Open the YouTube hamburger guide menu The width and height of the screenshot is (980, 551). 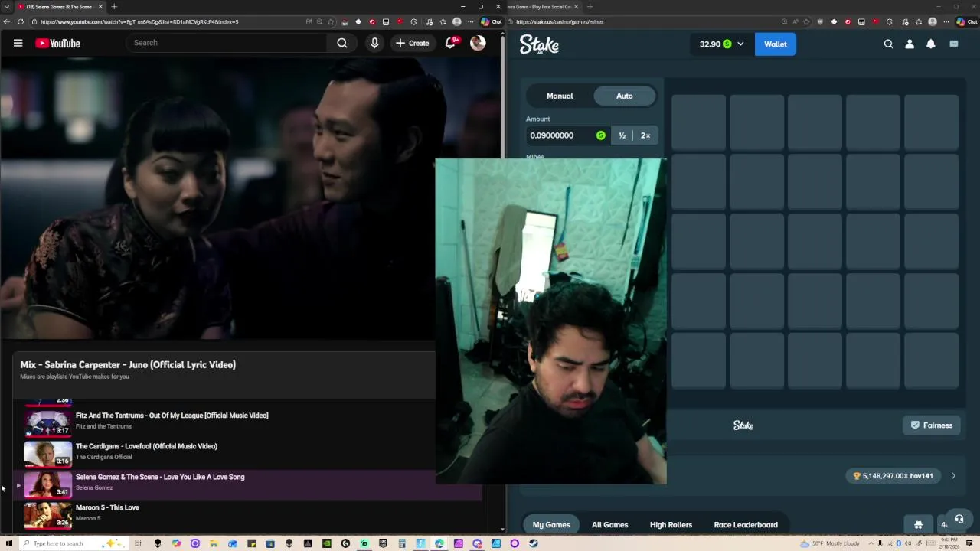click(x=18, y=43)
